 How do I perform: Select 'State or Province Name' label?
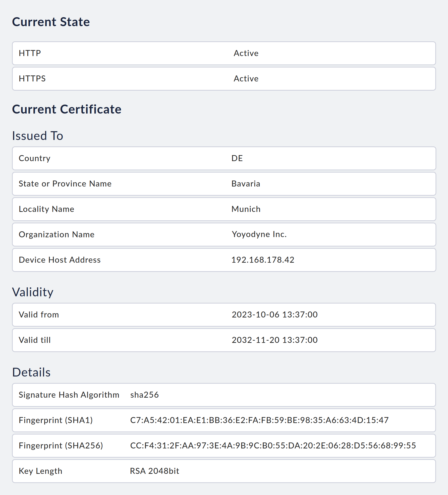[x=65, y=184]
